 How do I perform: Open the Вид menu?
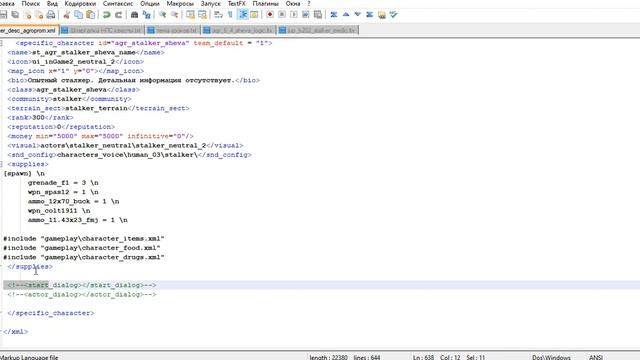tap(52, 4)
